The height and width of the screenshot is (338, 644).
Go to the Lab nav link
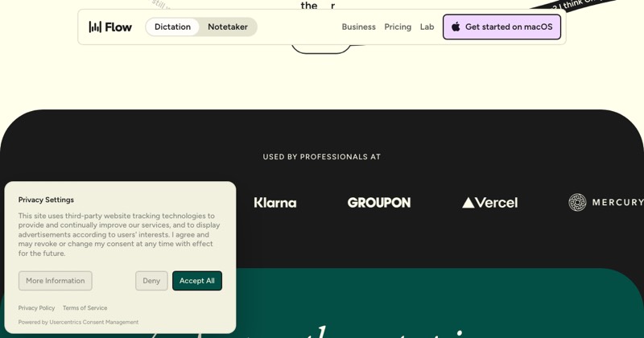pos(427,27)
